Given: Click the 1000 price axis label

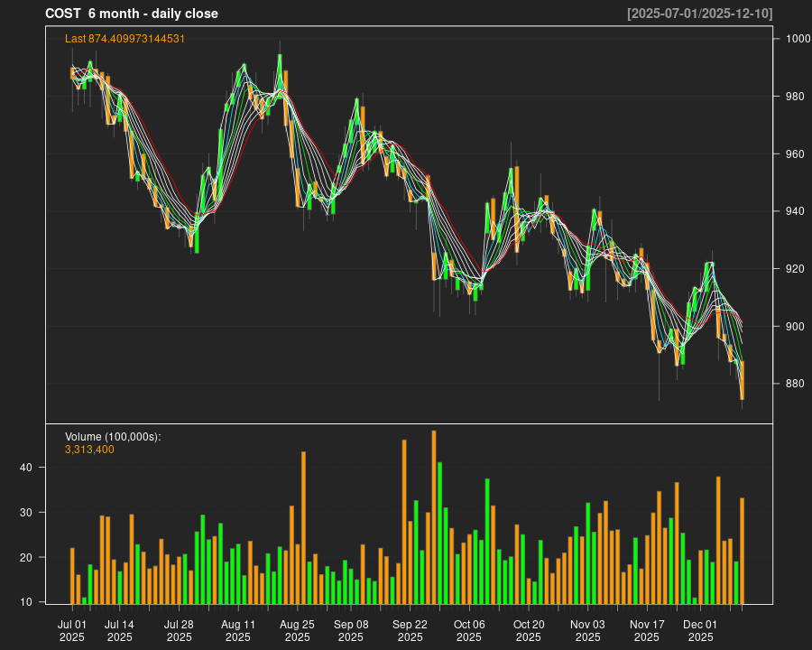Looking at the screenshot, I should point(798,39).
